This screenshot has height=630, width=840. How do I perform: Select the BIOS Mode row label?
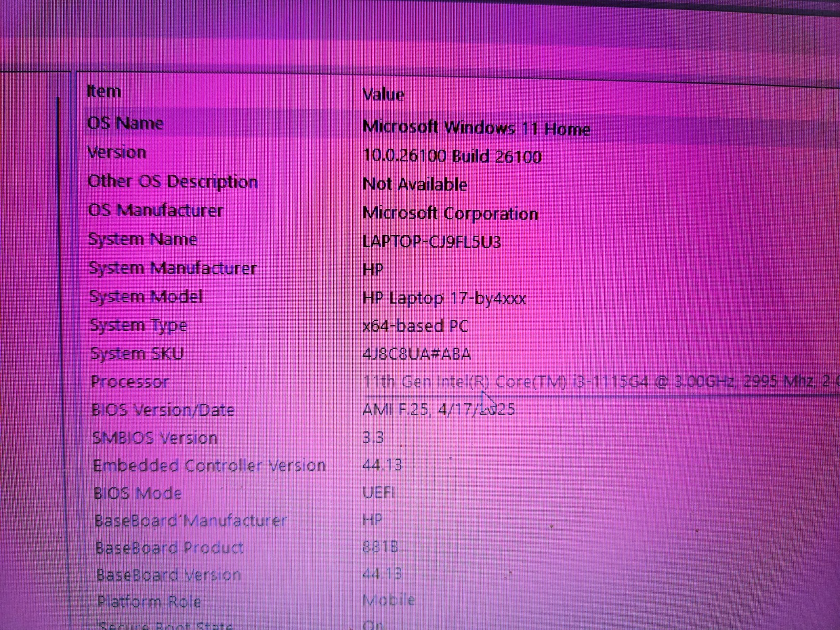138,493
